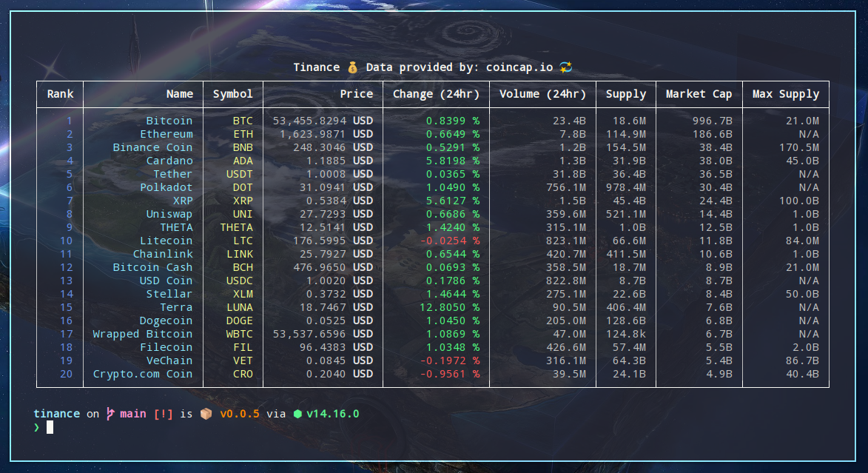Click price 53,537.6596 USD
This screenshot has width=868, height=473.
click(323, 334)
